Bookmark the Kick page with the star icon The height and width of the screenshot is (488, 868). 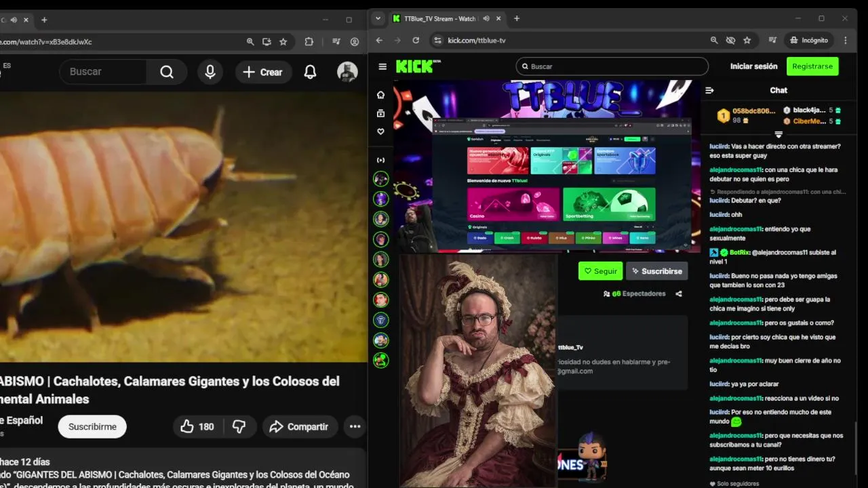(747, 40)
